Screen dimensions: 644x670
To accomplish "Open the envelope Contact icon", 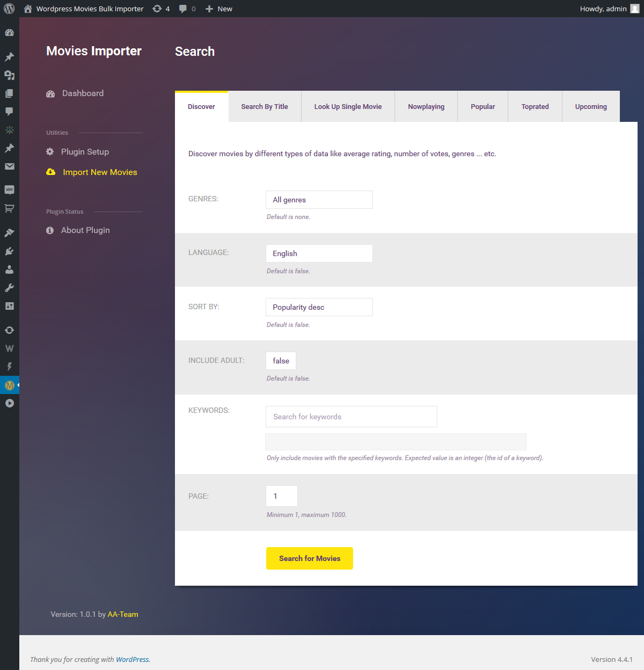I will (x=9, y=166).
